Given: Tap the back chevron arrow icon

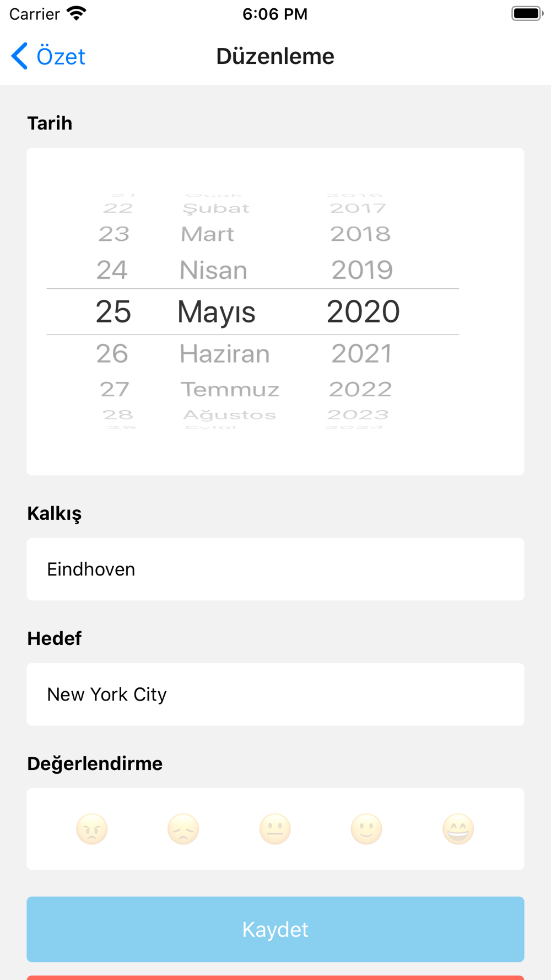Looking at the screenshot, I should point(20,56).
